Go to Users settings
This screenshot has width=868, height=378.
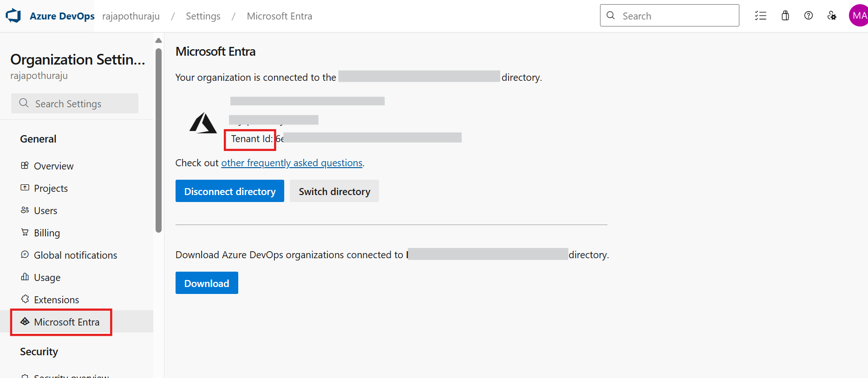(46, 210)
